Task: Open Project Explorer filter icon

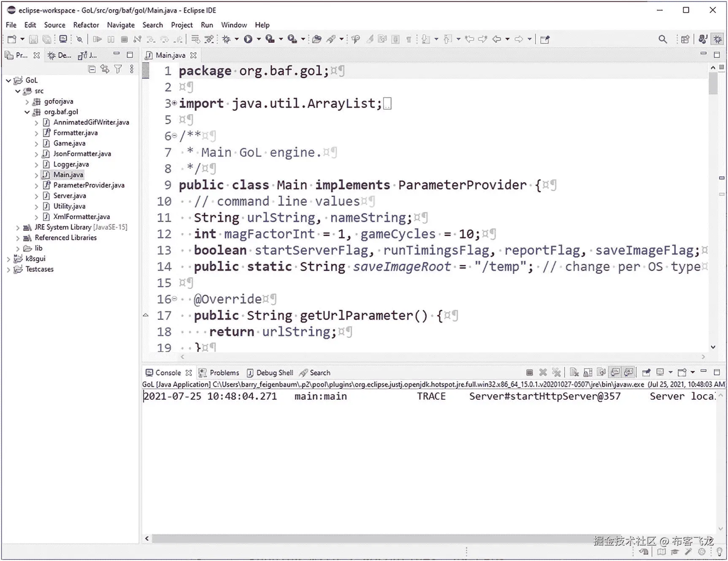Action: click(x=118, y=69)
